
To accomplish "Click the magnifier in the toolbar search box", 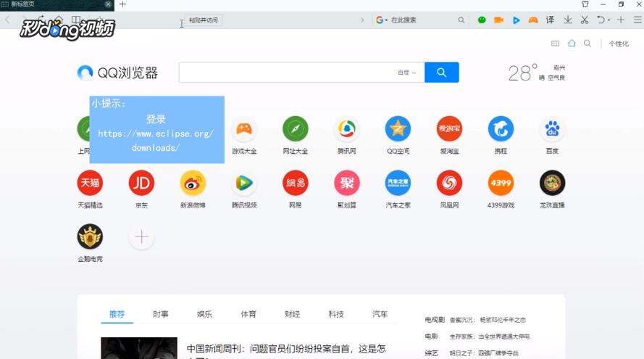I will [461, 20].
